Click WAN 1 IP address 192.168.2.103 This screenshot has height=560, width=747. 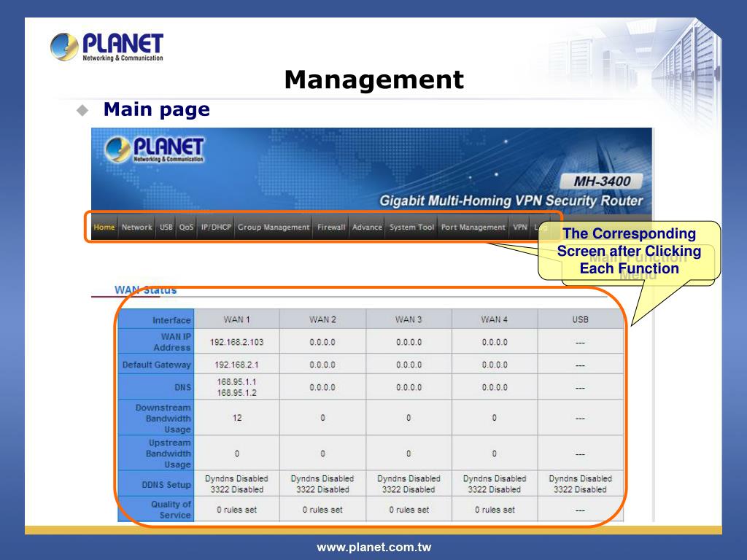(237, 343)
